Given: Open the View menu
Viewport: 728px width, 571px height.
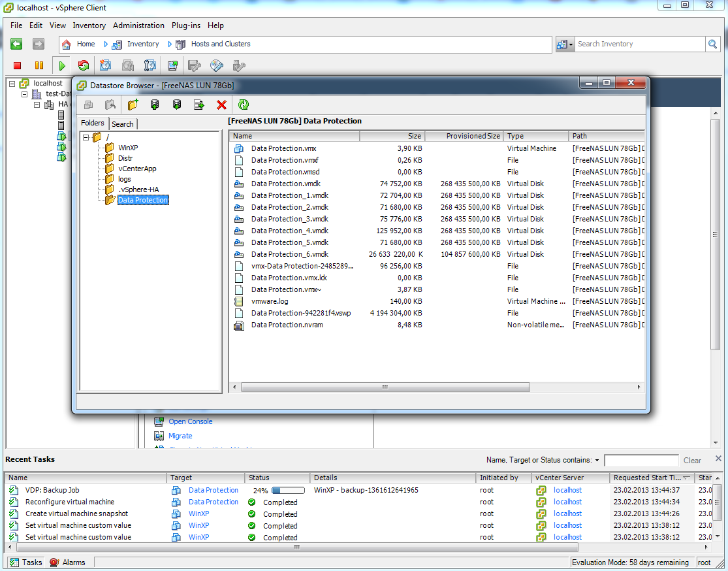Looking at the screenshot, I should pyautogui.click(x=57, y=25).
